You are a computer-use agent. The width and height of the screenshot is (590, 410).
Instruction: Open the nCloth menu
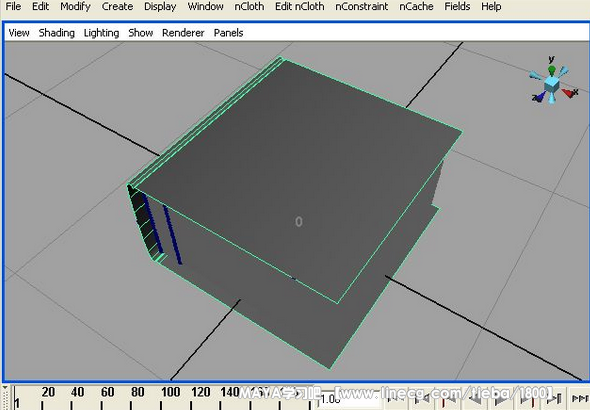pyautogui.click(x=249, y=6)
